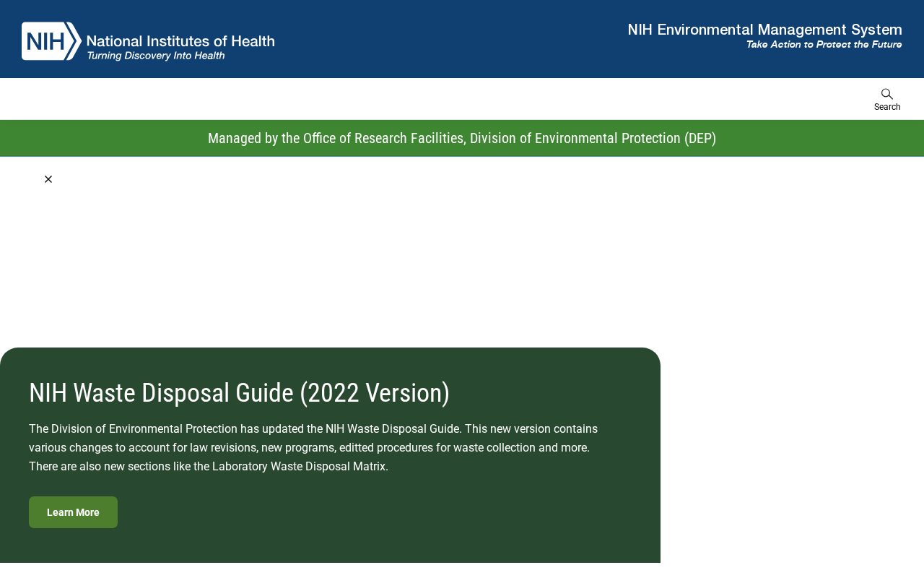Click the Laboratory Waste Disposal Matrix sentence

209,467
